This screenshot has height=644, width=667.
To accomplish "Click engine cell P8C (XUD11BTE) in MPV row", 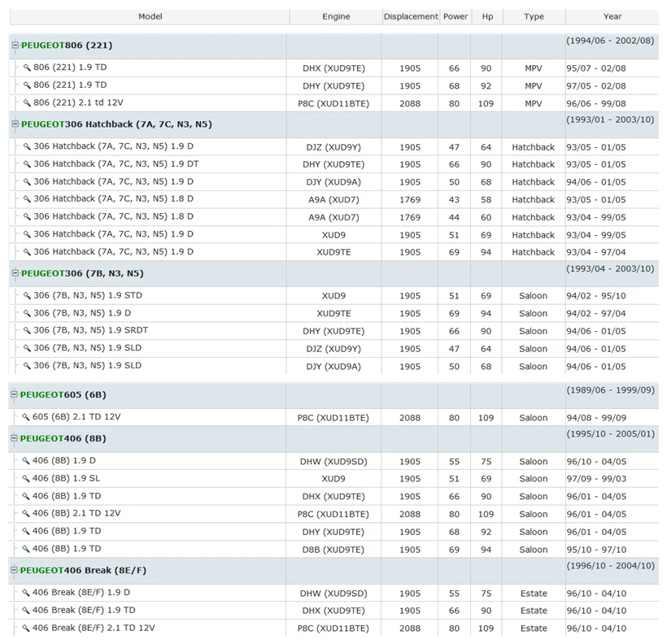I will [x=333, y=103].
